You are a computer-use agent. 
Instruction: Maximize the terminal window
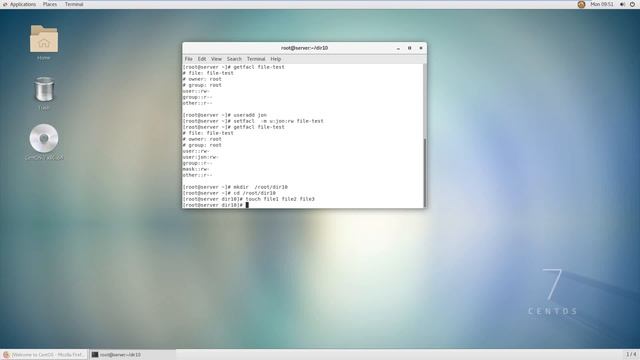tap(409, 48)
